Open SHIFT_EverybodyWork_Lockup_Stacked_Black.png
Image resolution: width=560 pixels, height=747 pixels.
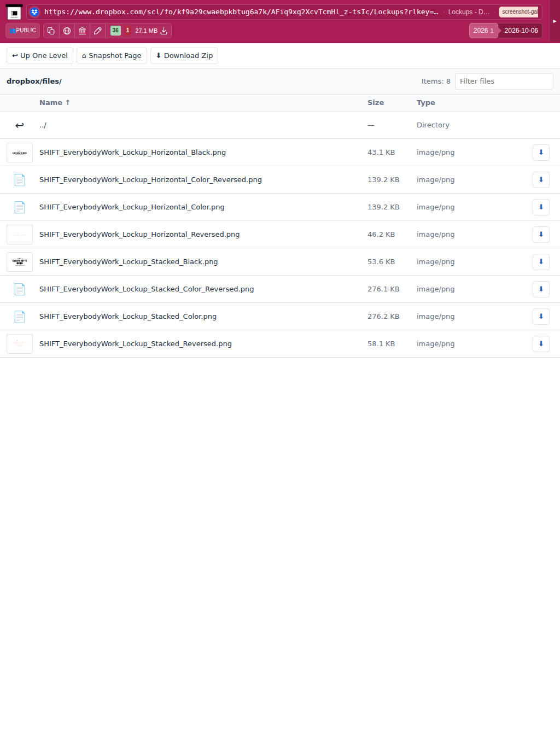[129, 262]
